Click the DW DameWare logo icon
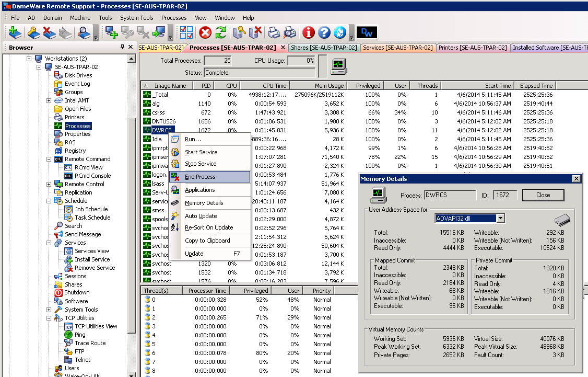Image resolution: width=588 pixels, height=377 pixels. 367,32
